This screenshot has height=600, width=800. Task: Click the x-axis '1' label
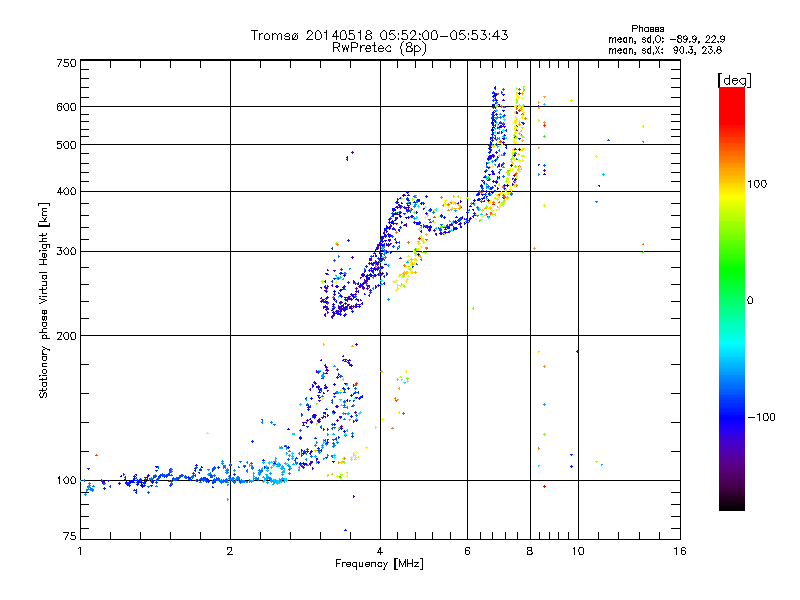[80, 551]
